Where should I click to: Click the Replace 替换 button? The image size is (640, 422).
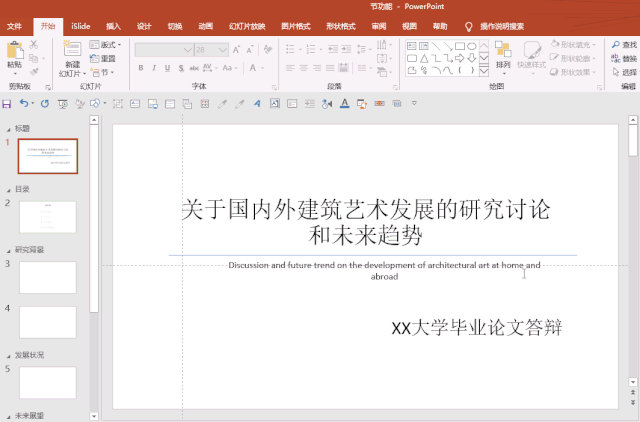coord(624,58)
